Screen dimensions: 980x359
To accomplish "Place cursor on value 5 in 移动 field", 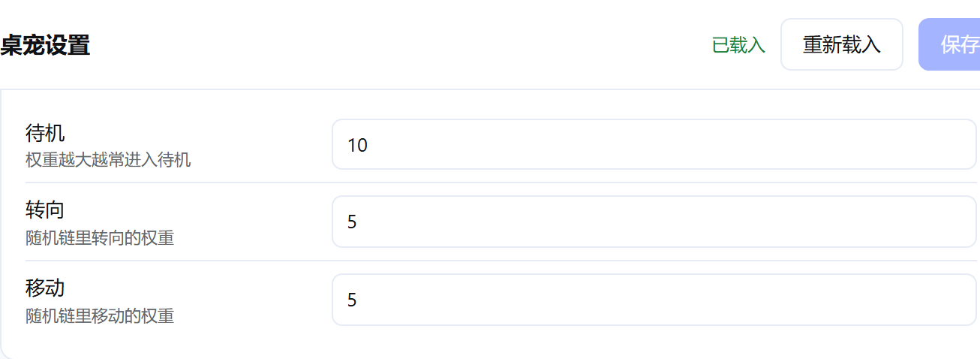I will pyautogui.click(x=352, y=300).
